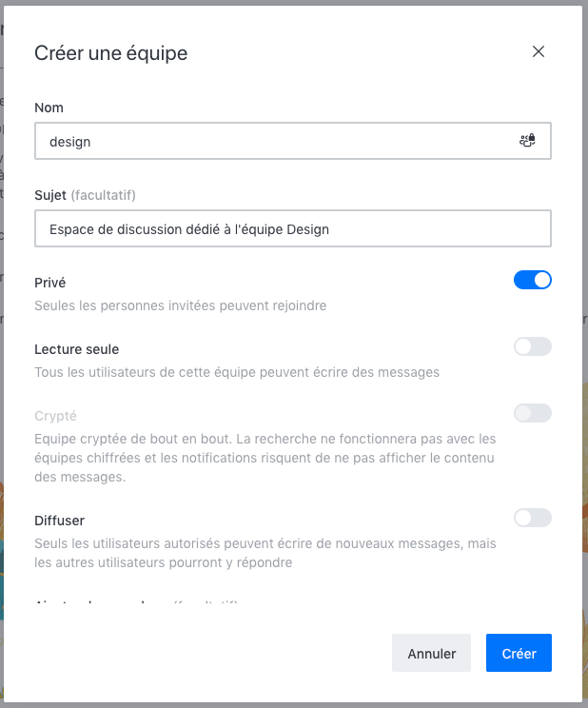Click the Tous les utilisateurs description text

237,372
